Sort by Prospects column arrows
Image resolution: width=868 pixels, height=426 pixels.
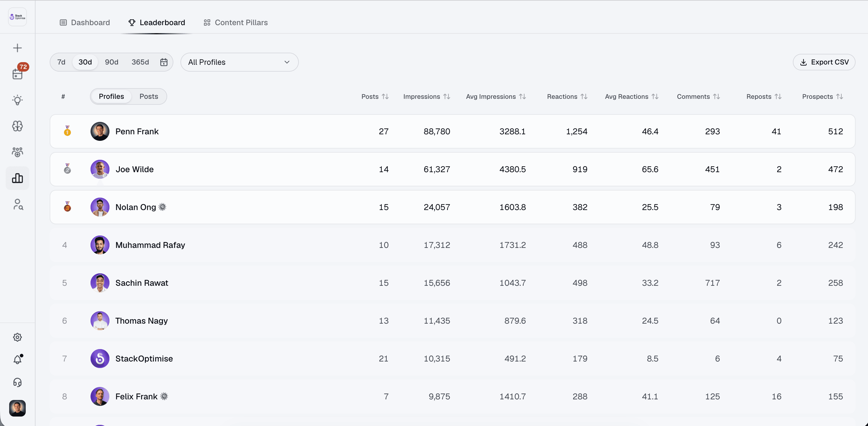(x=840, y=97)
